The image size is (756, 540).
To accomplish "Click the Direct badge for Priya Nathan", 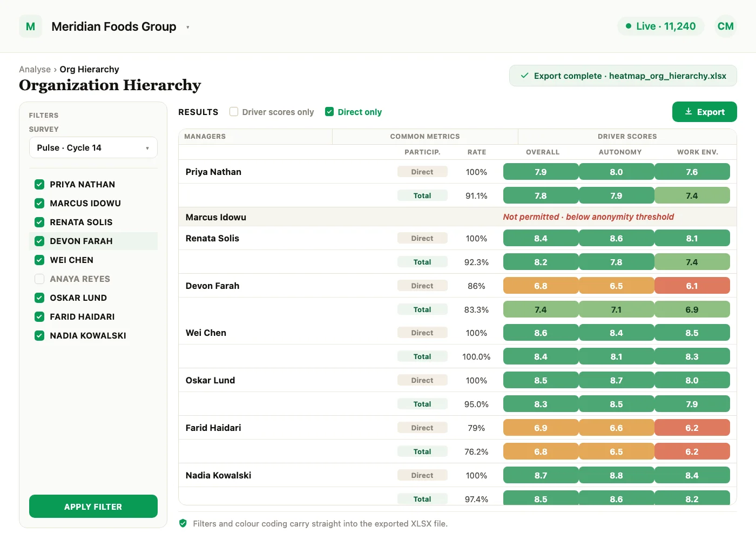I will [422, 172].
